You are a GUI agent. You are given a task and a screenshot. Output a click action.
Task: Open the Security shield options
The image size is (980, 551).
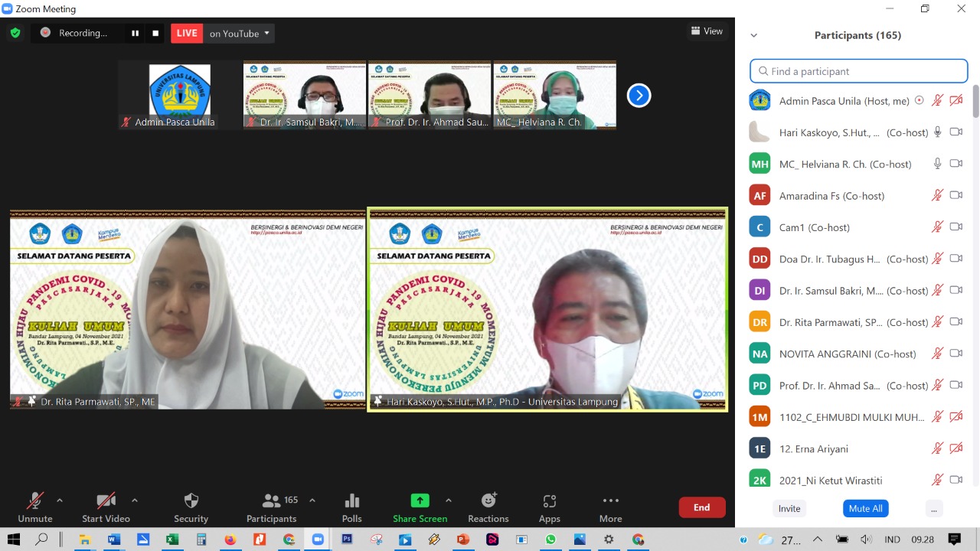191,507
